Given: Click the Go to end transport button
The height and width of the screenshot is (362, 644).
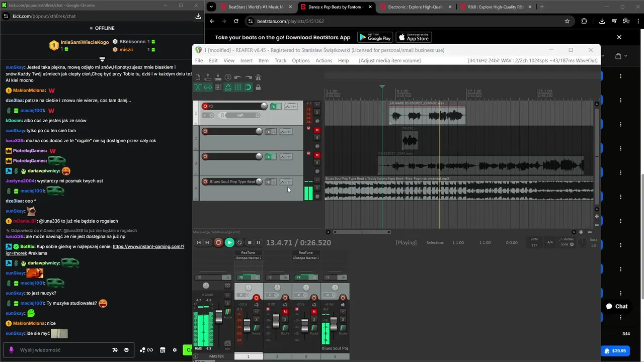Looking at the screenshot, I should [207, 243].
